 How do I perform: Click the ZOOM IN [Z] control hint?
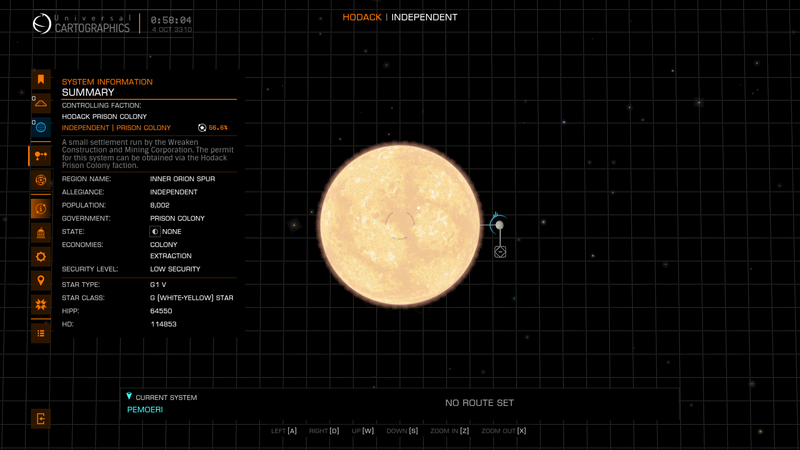coord(449,431)
